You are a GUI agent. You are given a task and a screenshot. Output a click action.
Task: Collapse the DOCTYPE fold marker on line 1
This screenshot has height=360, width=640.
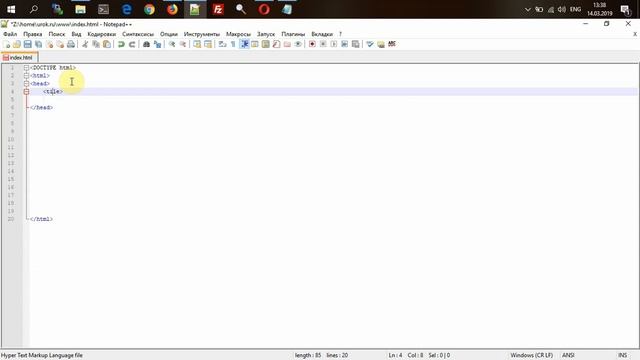[x=27, y=68]
